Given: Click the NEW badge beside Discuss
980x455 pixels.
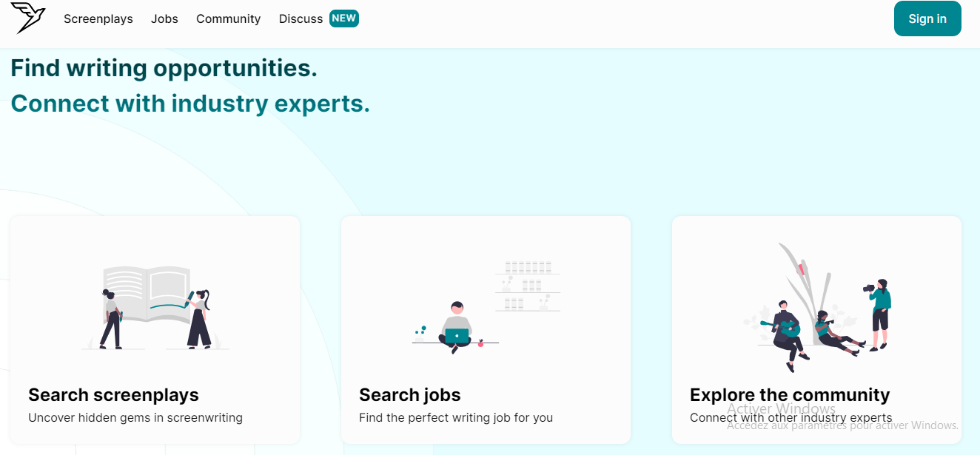Looking at the screenshot, I should click(344, 18).
